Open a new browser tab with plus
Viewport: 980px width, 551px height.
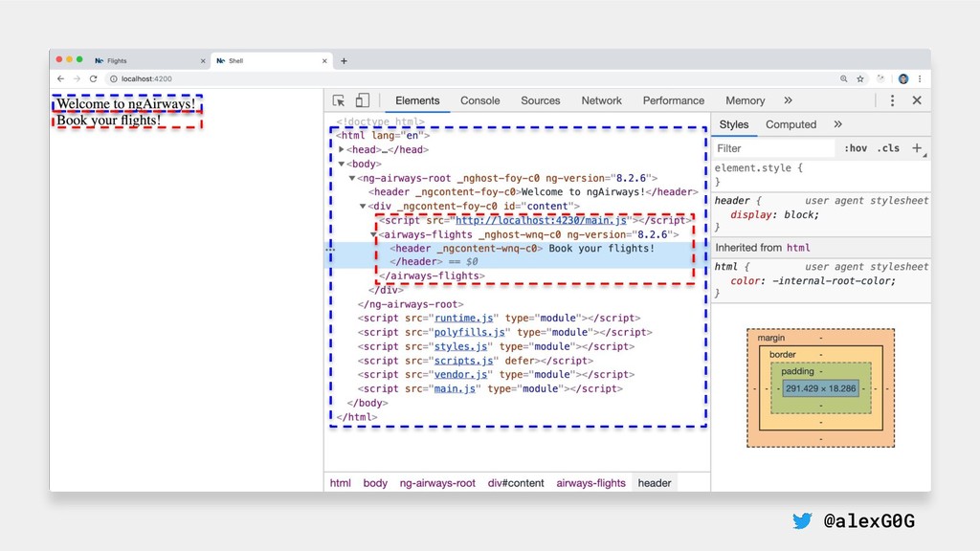pyautogui.click(x=344, y=60)
